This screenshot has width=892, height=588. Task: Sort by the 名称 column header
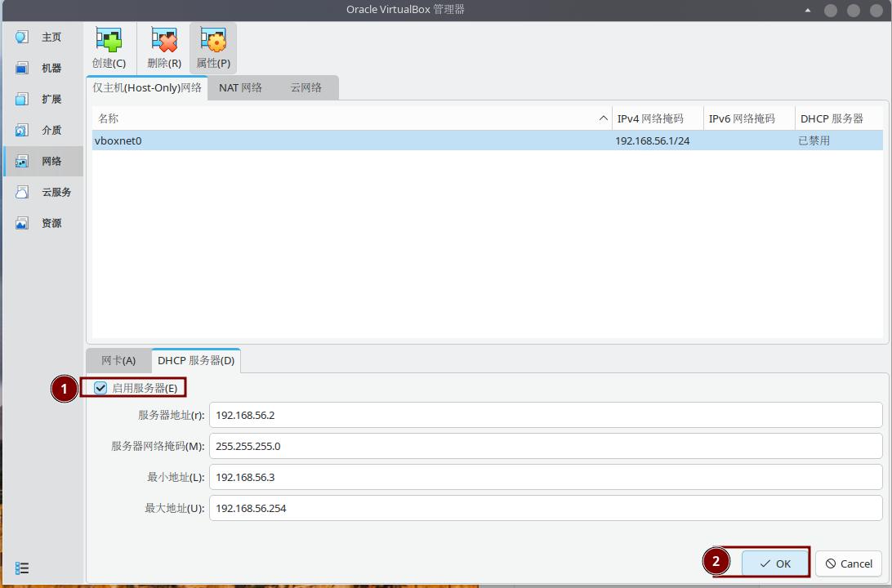pyautogui.click(x=351, y=118)
